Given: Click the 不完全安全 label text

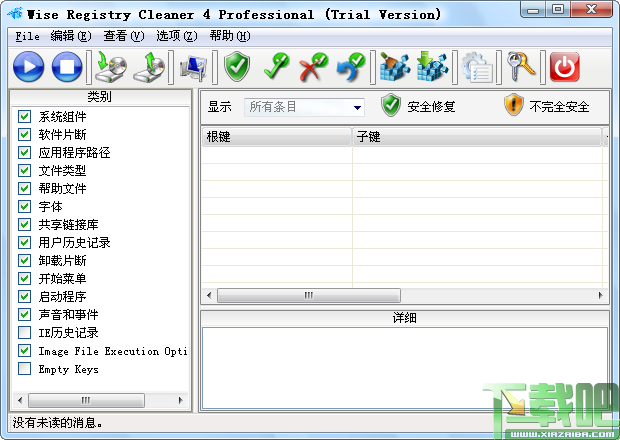Looking at the screenshot, I should [x=559, y=107].
